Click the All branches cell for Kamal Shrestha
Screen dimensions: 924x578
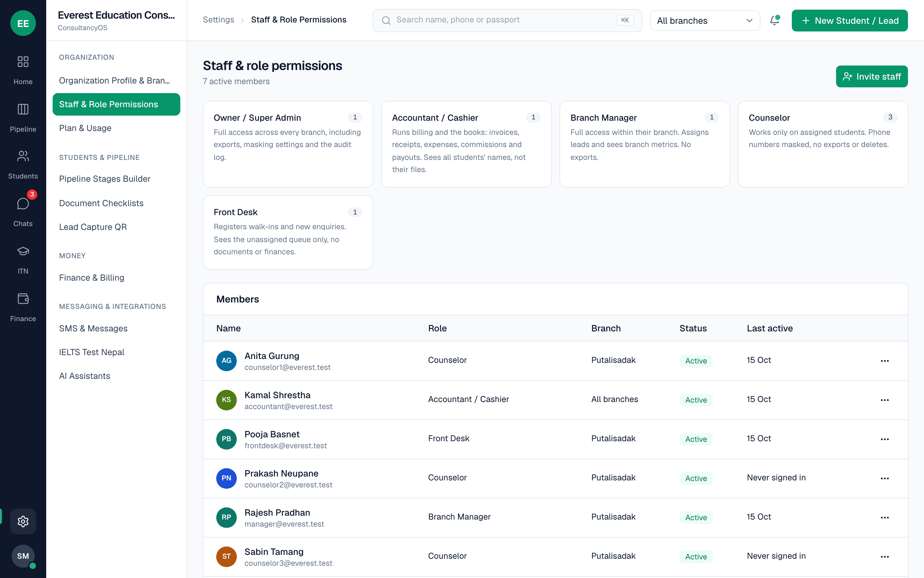pos(614,399)
